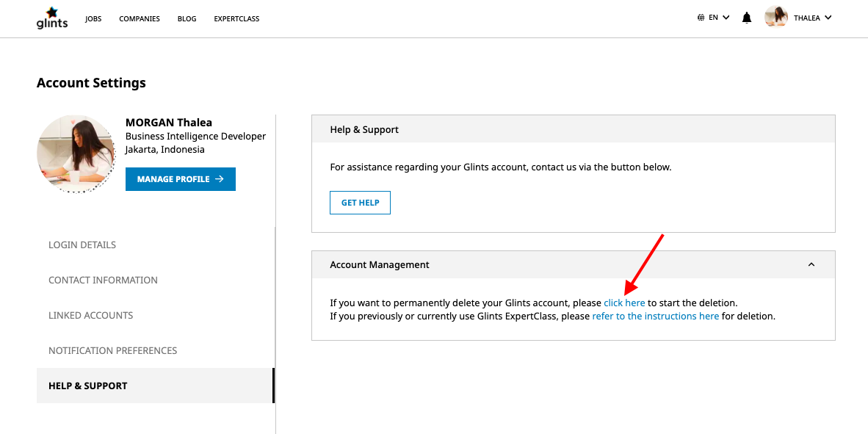Open BLOG in the top navigation
The image size is (868, 434).
[187, 19]
